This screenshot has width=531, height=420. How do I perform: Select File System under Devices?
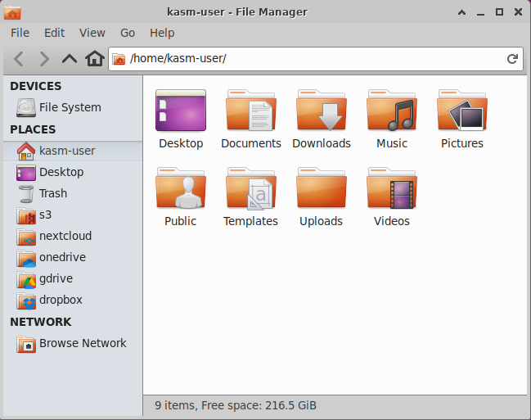click(70, 107)
